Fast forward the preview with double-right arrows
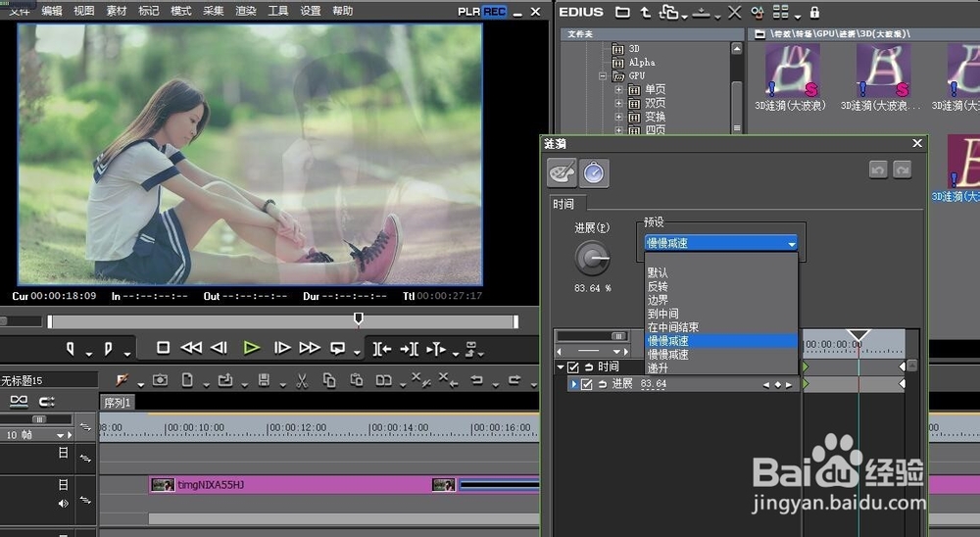980x537 pixels. pyautogui.click(x=310, y=348)
